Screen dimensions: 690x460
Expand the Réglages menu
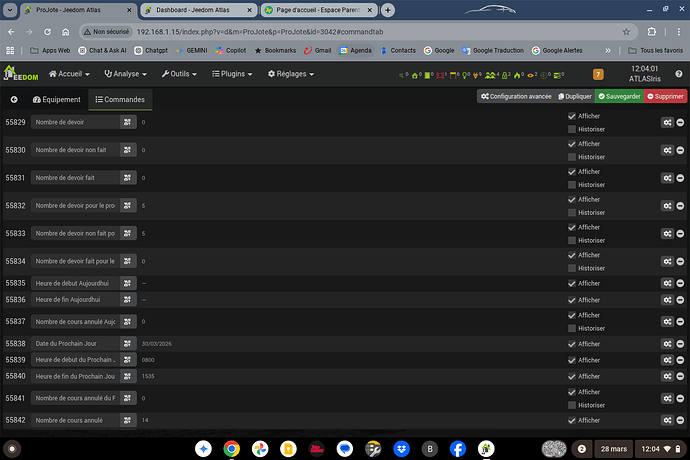(291, 74)
